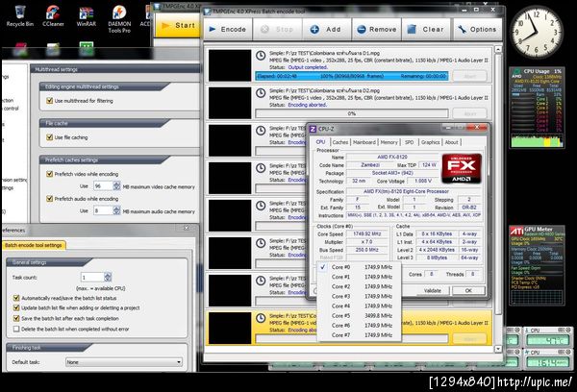The width and height of the screenshot is (577, 392).
Task: Click the clock icon of Colombiana D1.mpg task
Action: coord(261,56)
